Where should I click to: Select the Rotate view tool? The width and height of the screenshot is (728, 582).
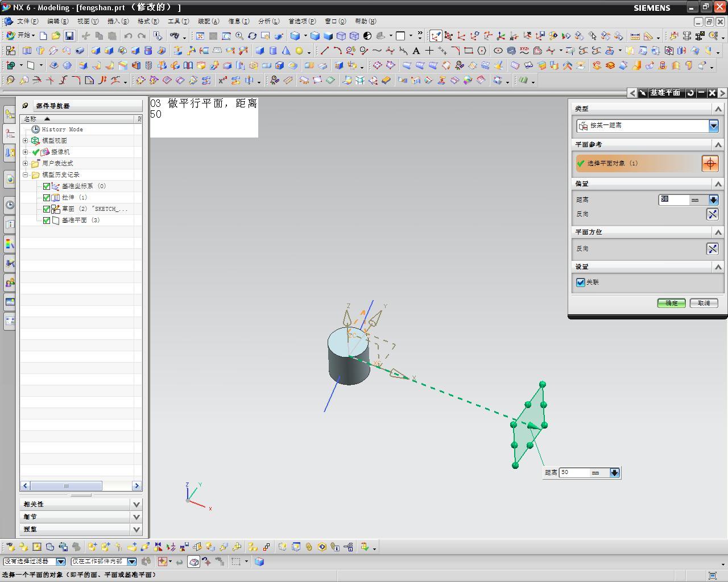coord(253,36)
